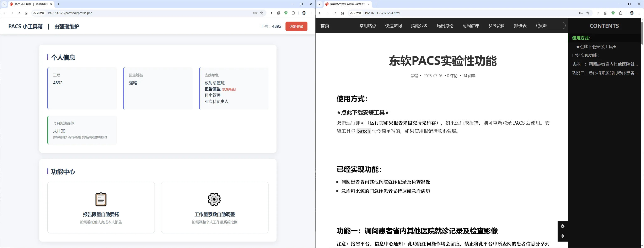Click password key icon in left address bar
644x248 pixels.
[x=255, y=13]
